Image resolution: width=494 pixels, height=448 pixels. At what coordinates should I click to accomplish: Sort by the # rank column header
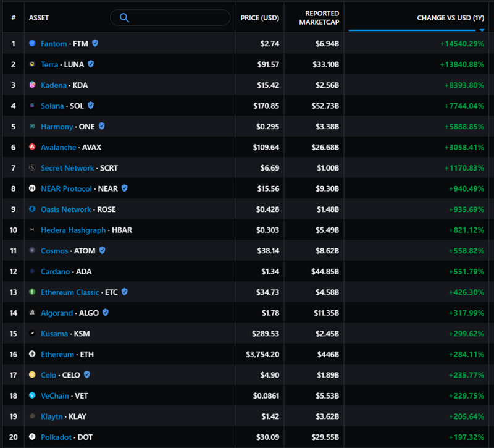tap(13, 18)
